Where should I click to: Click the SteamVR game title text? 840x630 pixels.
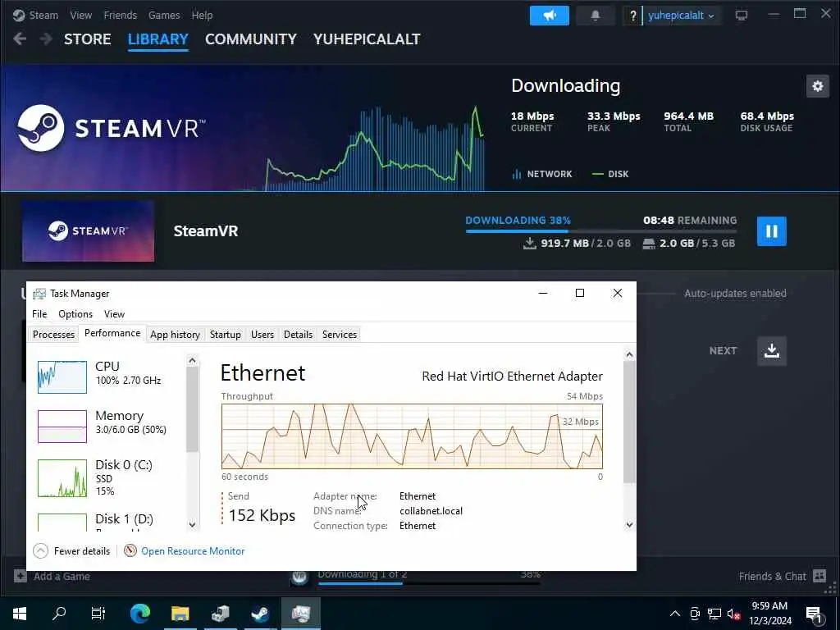point(206,231)
